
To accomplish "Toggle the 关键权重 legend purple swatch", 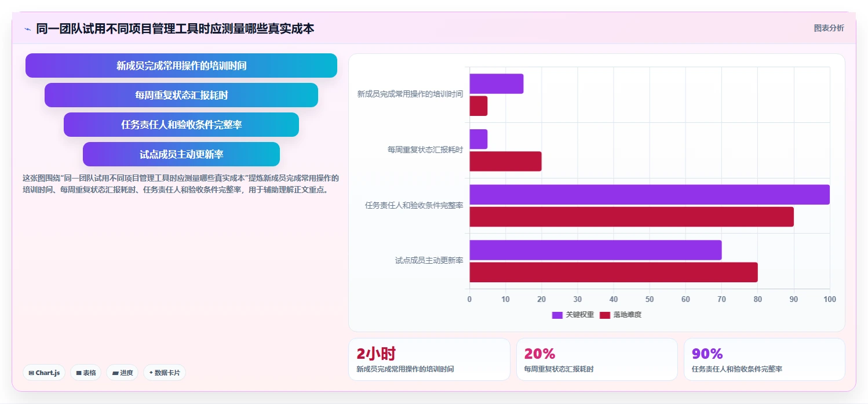I will (x=557, y=315).
